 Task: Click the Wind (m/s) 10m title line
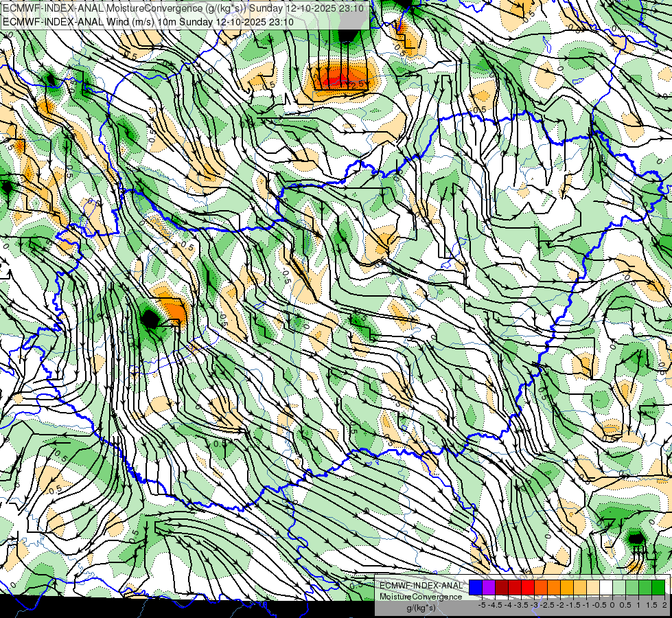pos(148,22)
